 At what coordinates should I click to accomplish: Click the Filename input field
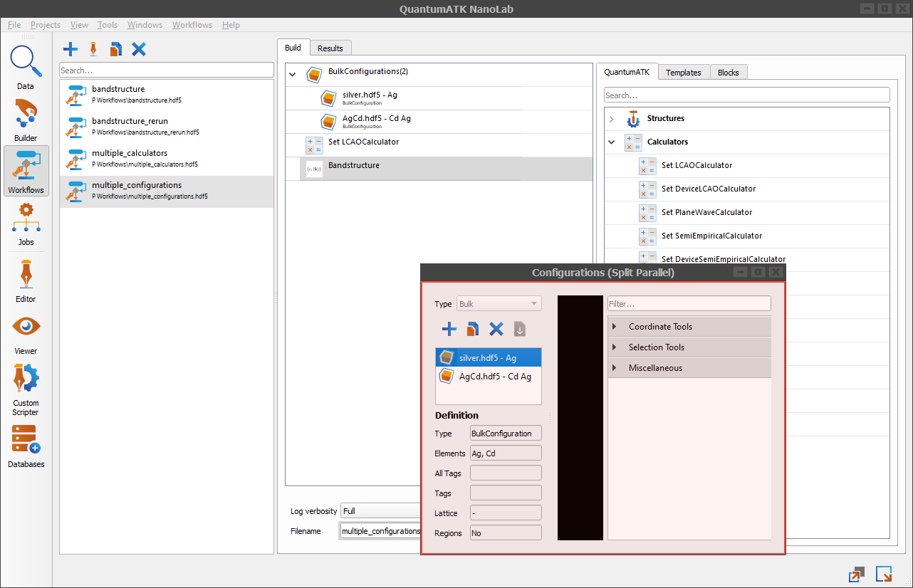click(x=380, y=531)
